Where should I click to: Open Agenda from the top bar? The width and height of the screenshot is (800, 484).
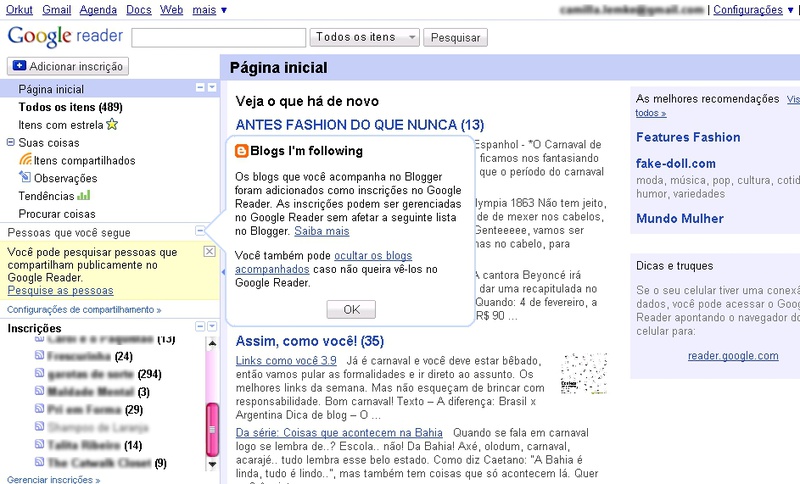pyautogui.click(x=98, y=10)
